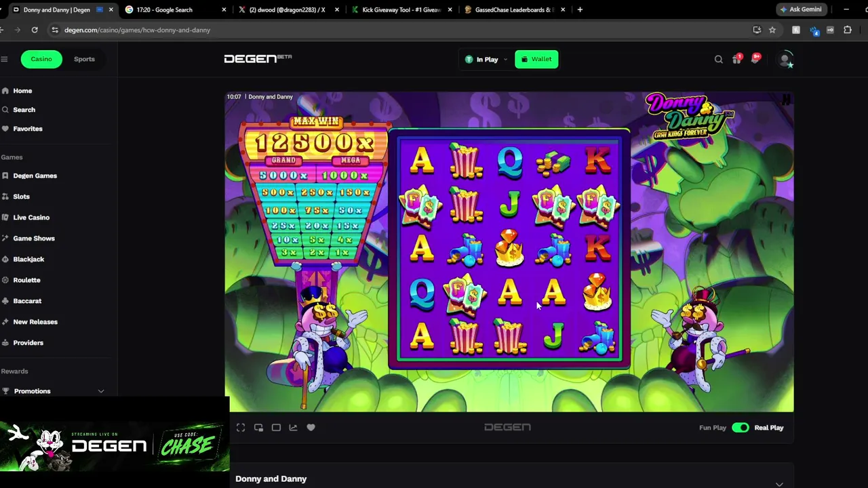Expand the Donny and Danny details section
868x488 pixels.
(779, 483)
